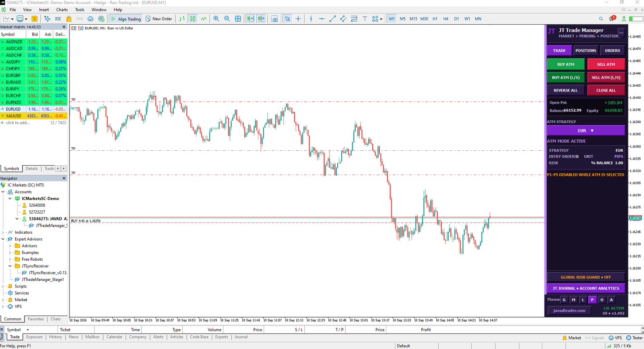This screenshot has width=644, height=349.
Task: Click the BUY 4.41 order line label
Action: click(86, 221)
